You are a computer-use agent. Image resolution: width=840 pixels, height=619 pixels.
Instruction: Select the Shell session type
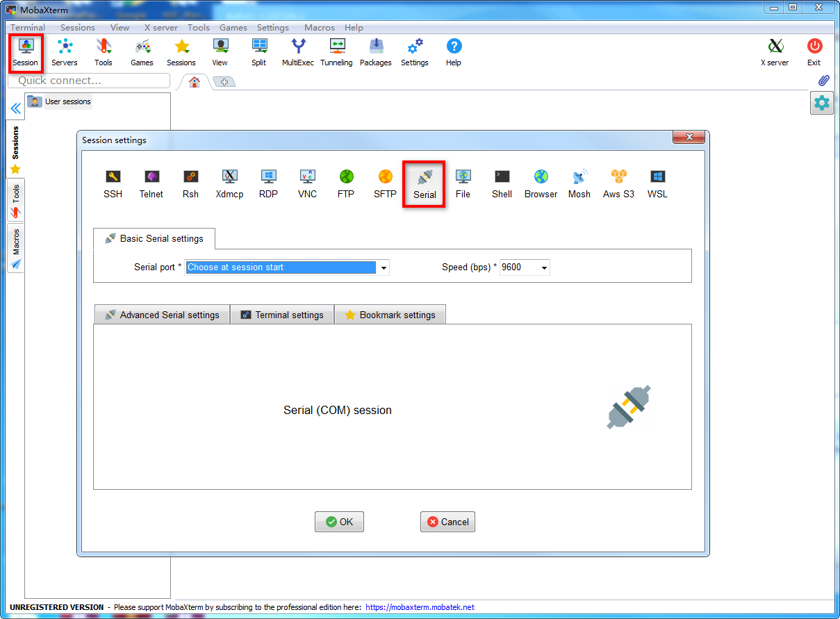502,184
